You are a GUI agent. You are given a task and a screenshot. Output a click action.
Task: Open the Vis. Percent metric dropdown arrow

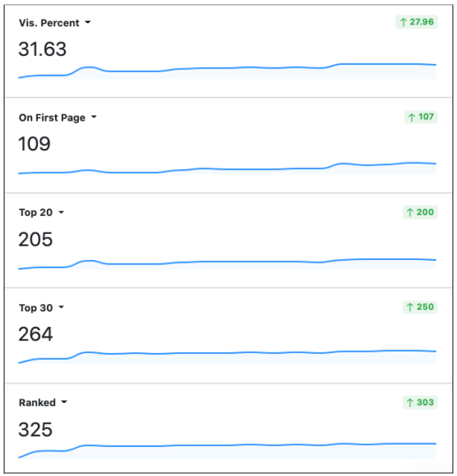pos(88,22)
